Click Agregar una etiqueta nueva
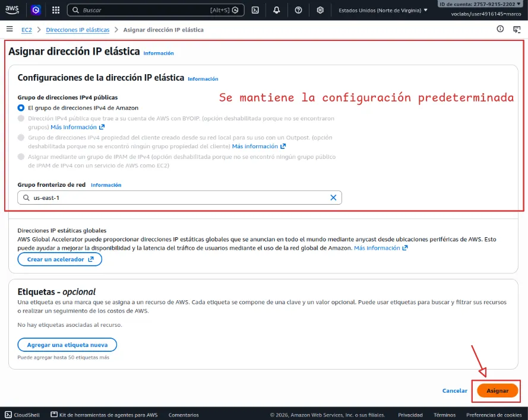This screenshot has height=420, width=528. pos(67,345)
